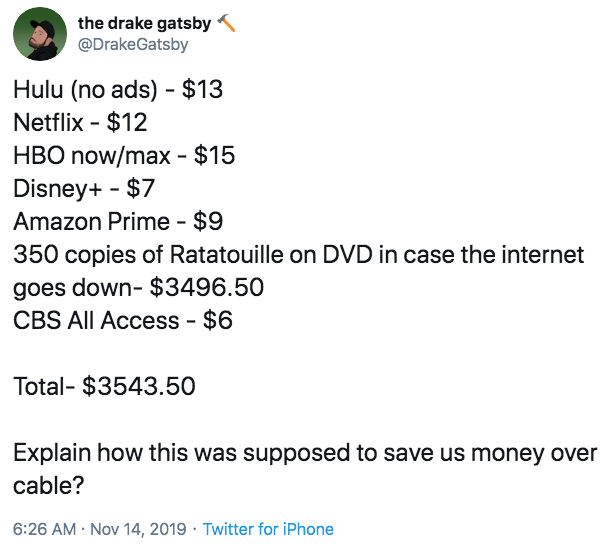603x553 pixels.
Task: Click the 'HBO now/max - $15' line
Action: (x=124, y=156)
